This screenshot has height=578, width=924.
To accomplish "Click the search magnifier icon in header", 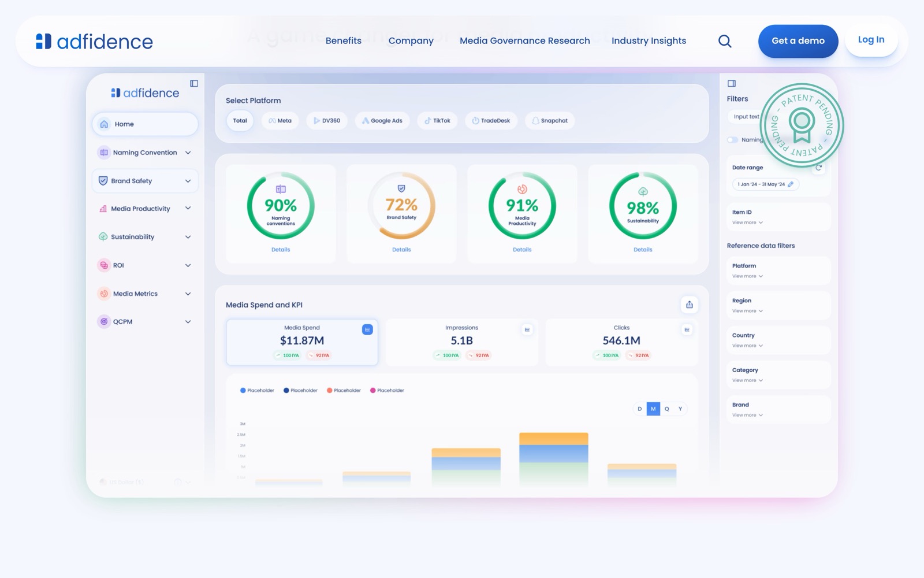I will click(x=725, y=41).
